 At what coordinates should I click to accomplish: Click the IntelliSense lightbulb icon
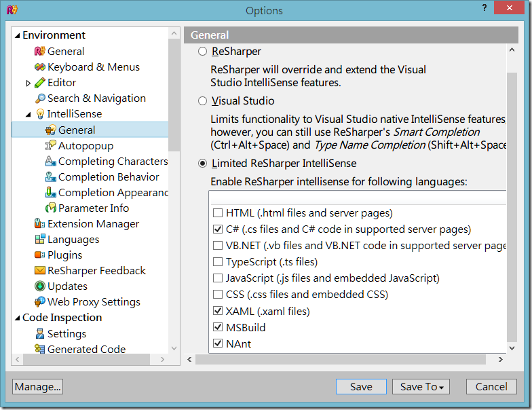point(40,114)
